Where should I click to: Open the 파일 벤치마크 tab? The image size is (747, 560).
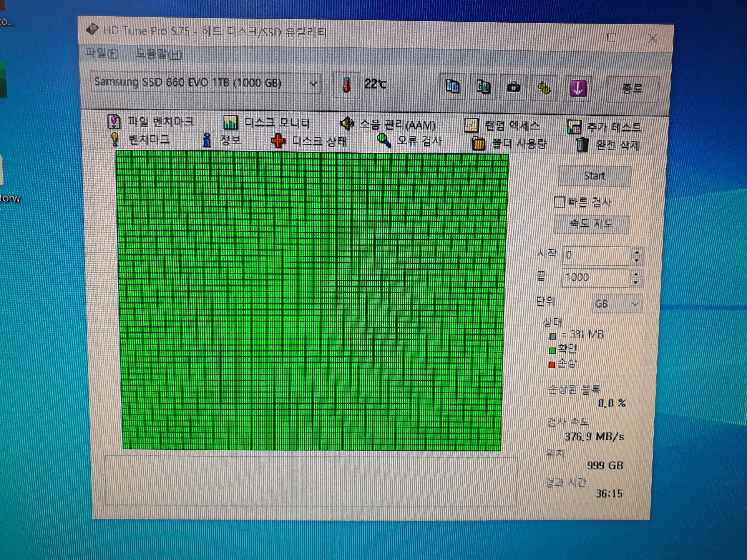(x=151, y=121)
